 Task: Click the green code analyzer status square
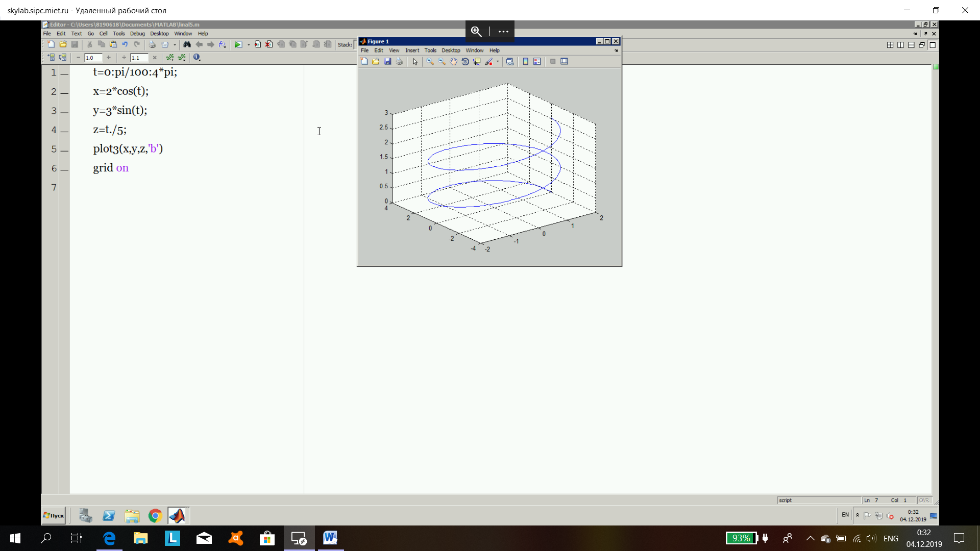936,67
